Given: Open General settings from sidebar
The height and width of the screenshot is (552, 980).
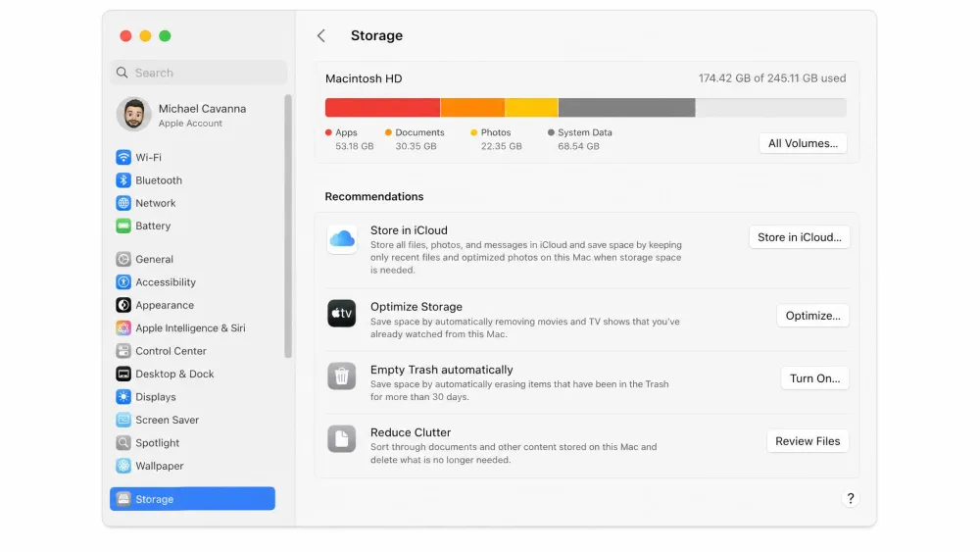Looking at the screenshot, I should 192,259.
